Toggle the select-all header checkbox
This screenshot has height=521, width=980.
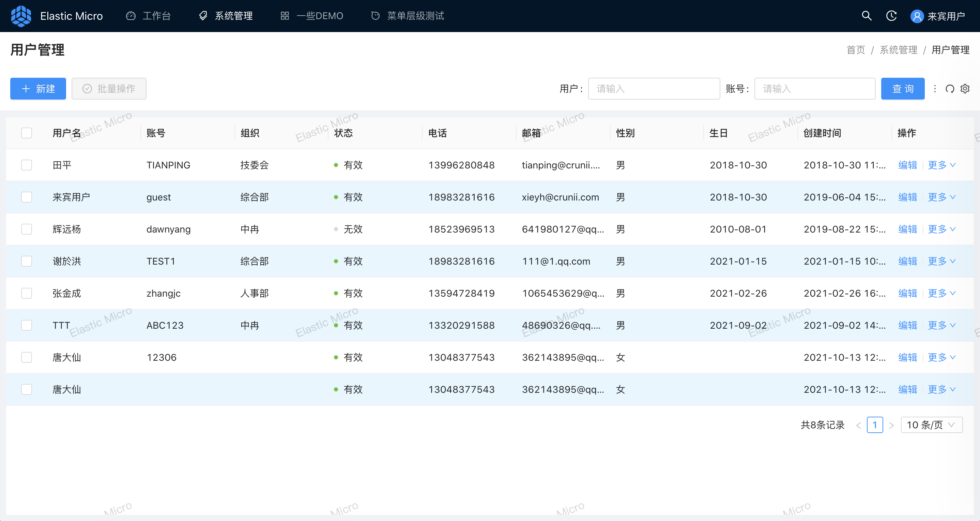coord(27,133)
